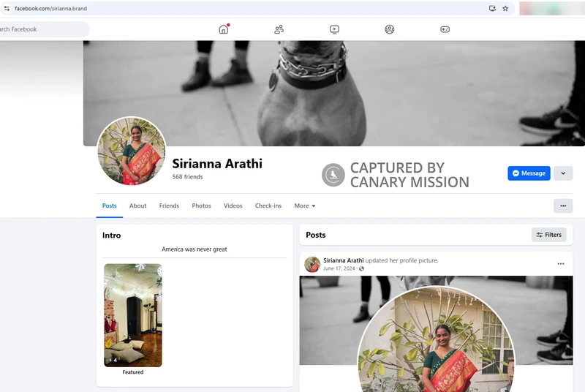The width and height of the screenshot is (585, 392).
Task: Switch to the Check-ins tab
Action: pos(268,206)
